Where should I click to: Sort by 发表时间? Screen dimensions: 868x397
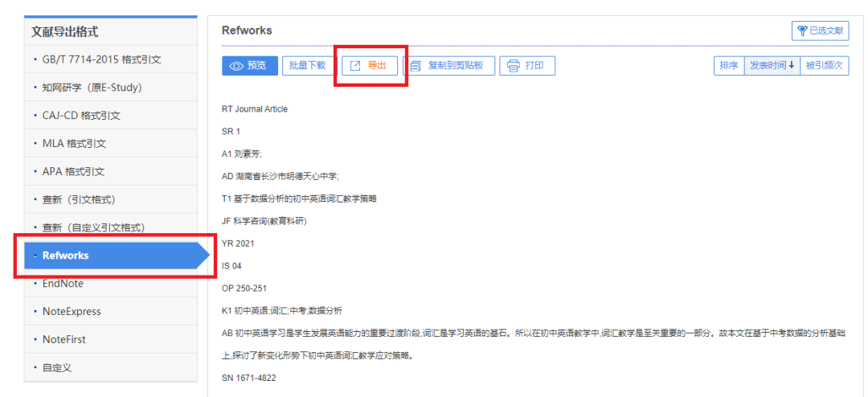[x=772, y=65]
